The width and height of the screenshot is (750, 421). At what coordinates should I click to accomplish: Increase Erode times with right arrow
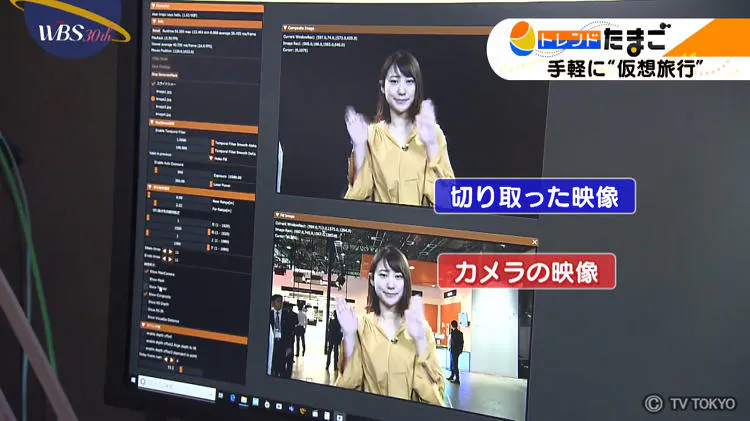[x=170, y=259]
